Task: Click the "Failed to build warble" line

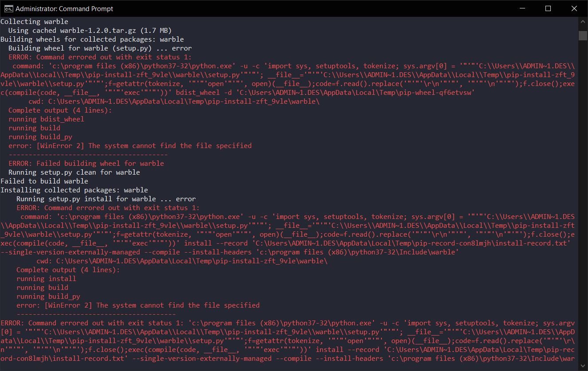Action: [44, 181]
